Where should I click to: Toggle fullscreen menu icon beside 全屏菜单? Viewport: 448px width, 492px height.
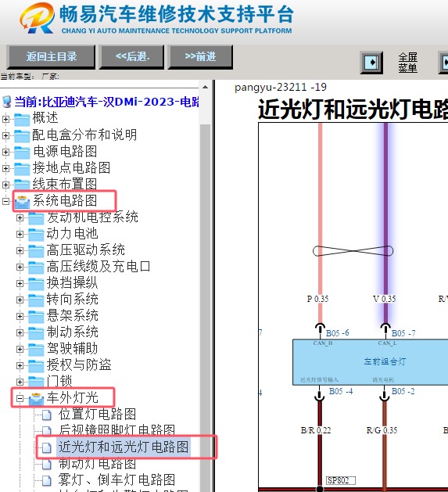click(x=371, y=62)
